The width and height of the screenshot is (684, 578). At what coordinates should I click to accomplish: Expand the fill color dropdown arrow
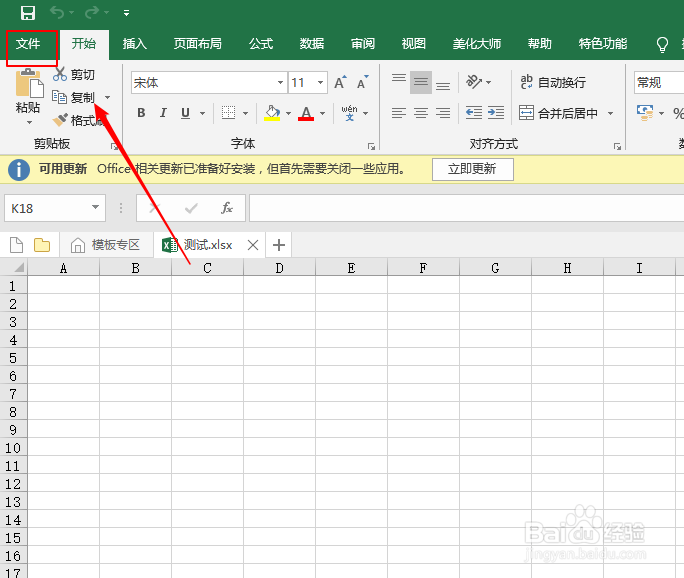point(288,113)
